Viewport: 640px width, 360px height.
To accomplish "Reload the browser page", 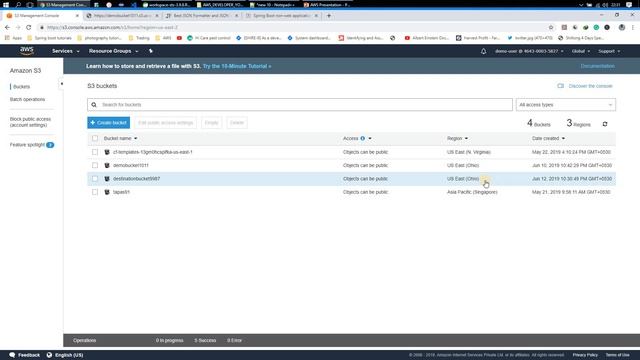I will [x=29, y=27].
